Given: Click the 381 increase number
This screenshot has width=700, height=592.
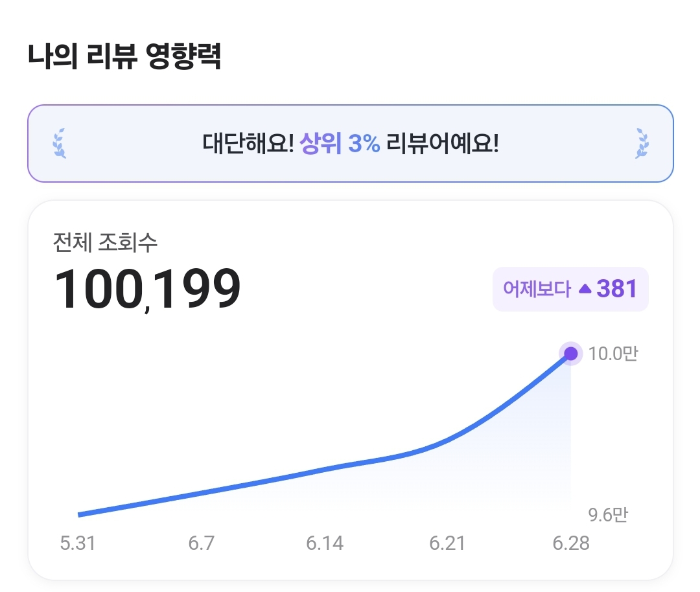Looking at the screenshot, I should pos(616,289).
